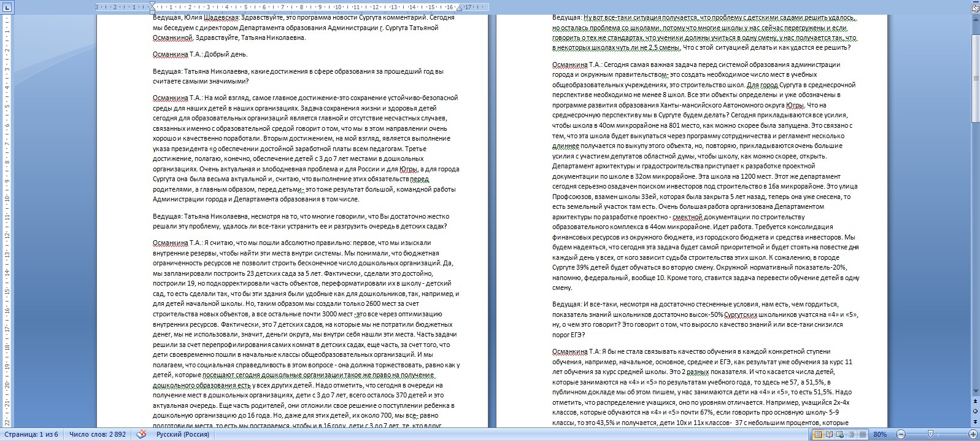
Task: Click the vertical scrollbar up arrow
Action: coord(975,18)
